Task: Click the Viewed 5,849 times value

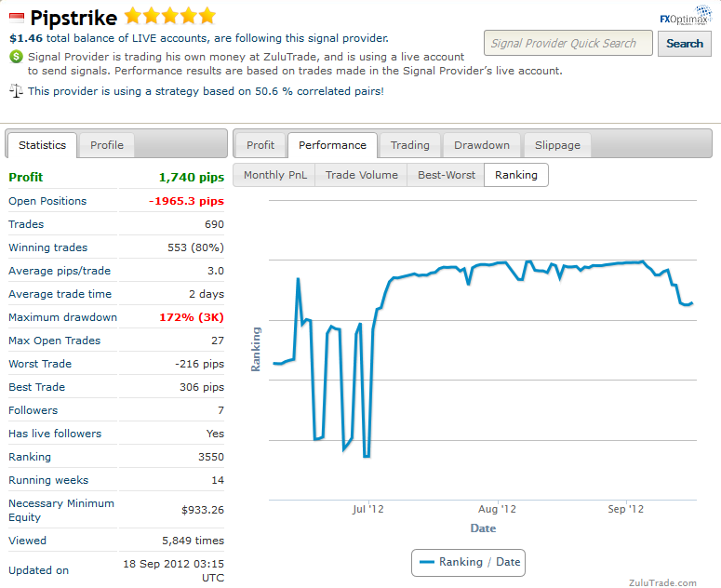Action: (194, 541)
